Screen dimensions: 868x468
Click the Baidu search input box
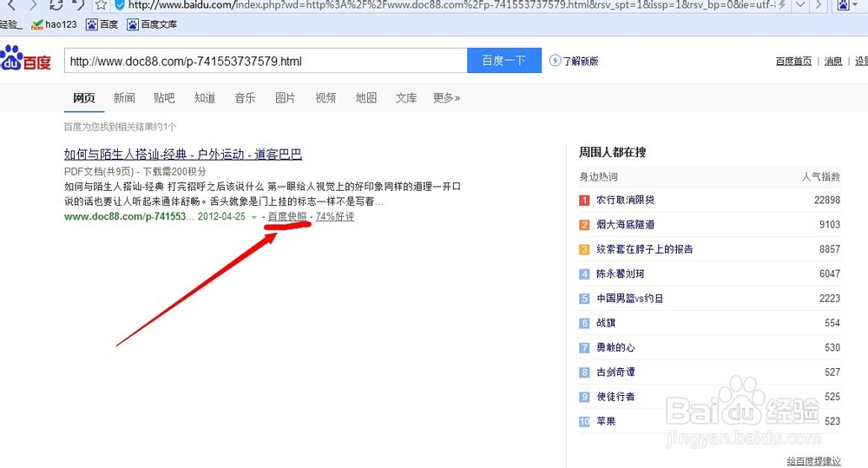pos(266,61)
